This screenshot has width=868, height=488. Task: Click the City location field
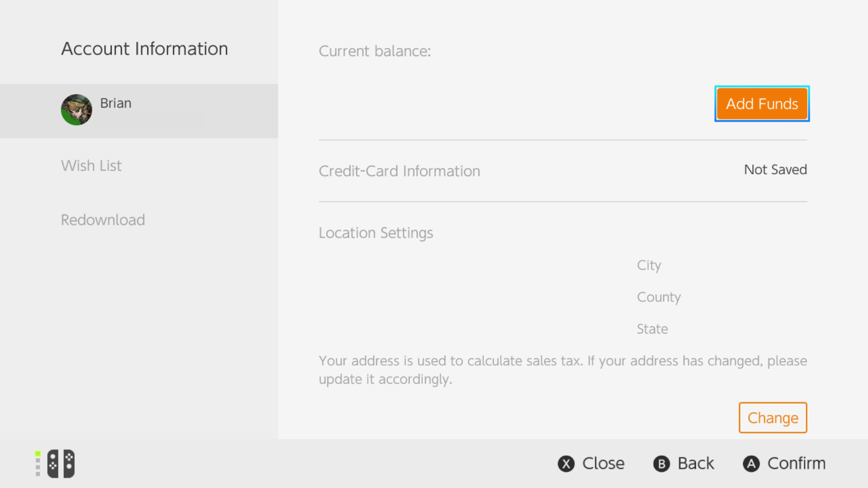649,265
